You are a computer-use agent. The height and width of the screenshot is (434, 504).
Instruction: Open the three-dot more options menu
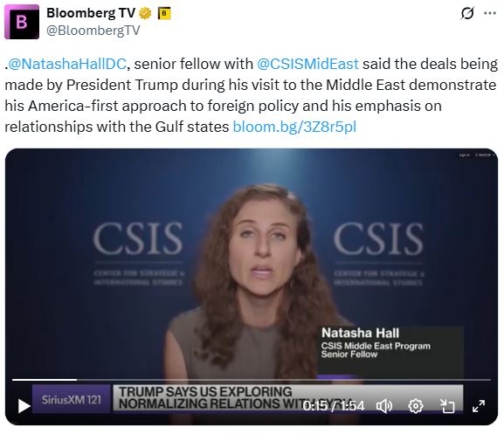(x=490, y=13)
